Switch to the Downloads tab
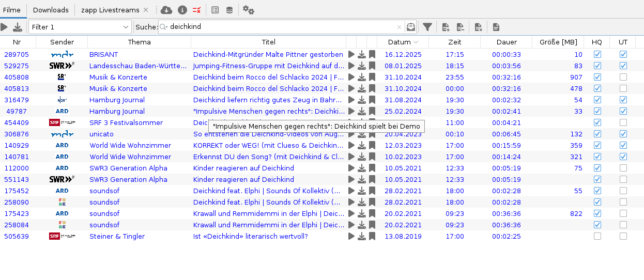The height and width of the screenshot is (280, 644). click(51, 10)
